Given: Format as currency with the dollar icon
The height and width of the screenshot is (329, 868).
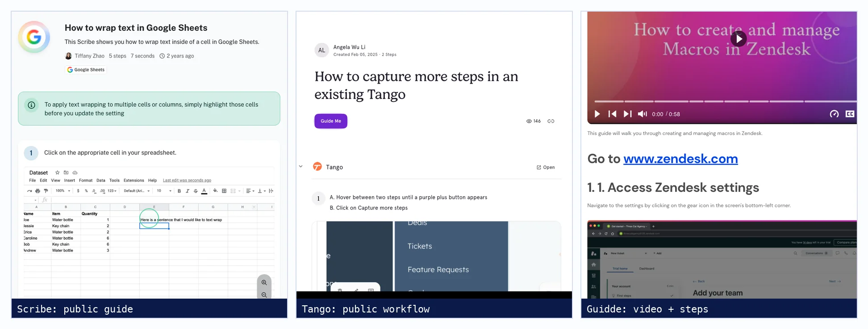Looking at the screenshot, I should (78, 191).
